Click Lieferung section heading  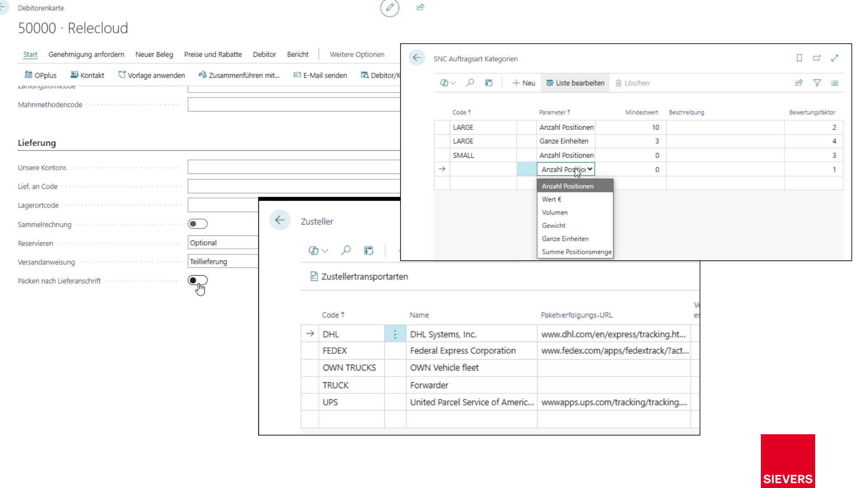(x=37, y=143)
